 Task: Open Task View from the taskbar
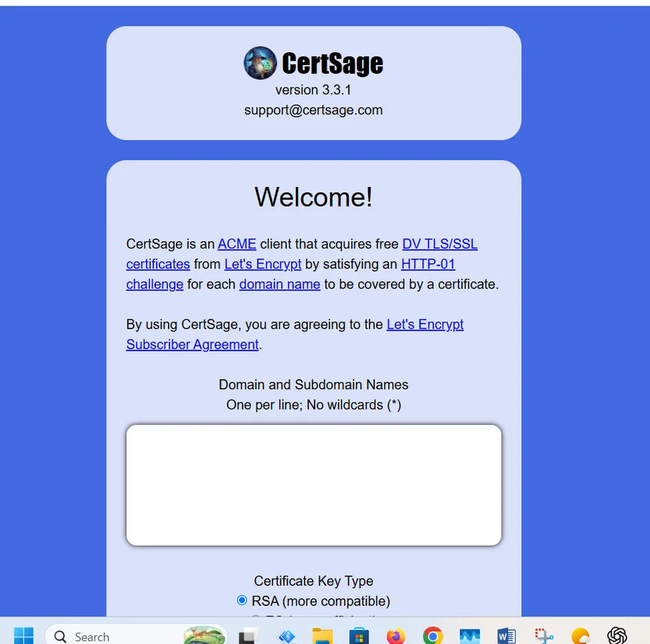click(249, 635)
